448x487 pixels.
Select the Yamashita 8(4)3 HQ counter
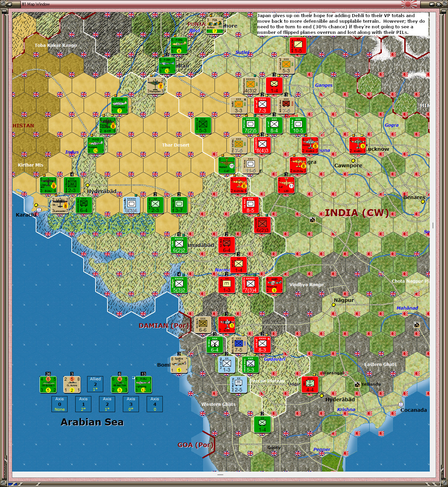[262, 146]
